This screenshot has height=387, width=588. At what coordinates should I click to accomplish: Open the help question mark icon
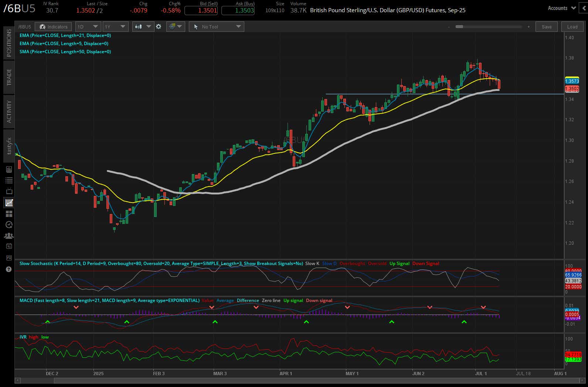[x=9, y=269]
